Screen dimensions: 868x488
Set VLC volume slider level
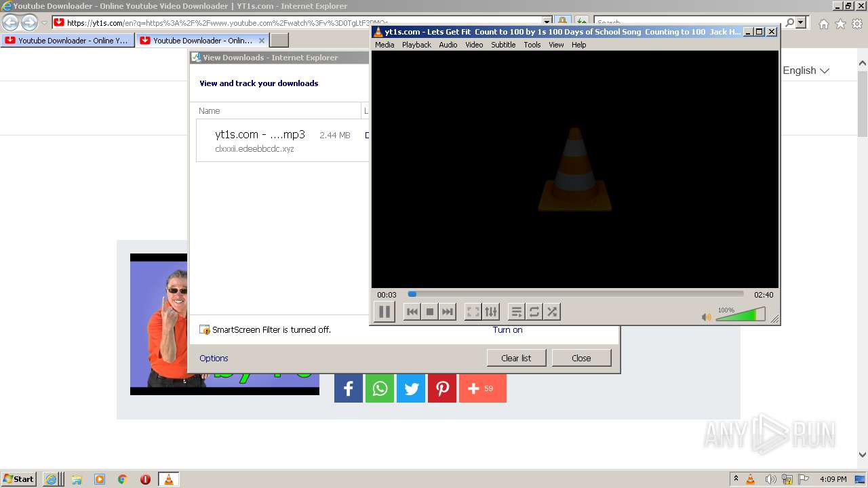(741, 314)
